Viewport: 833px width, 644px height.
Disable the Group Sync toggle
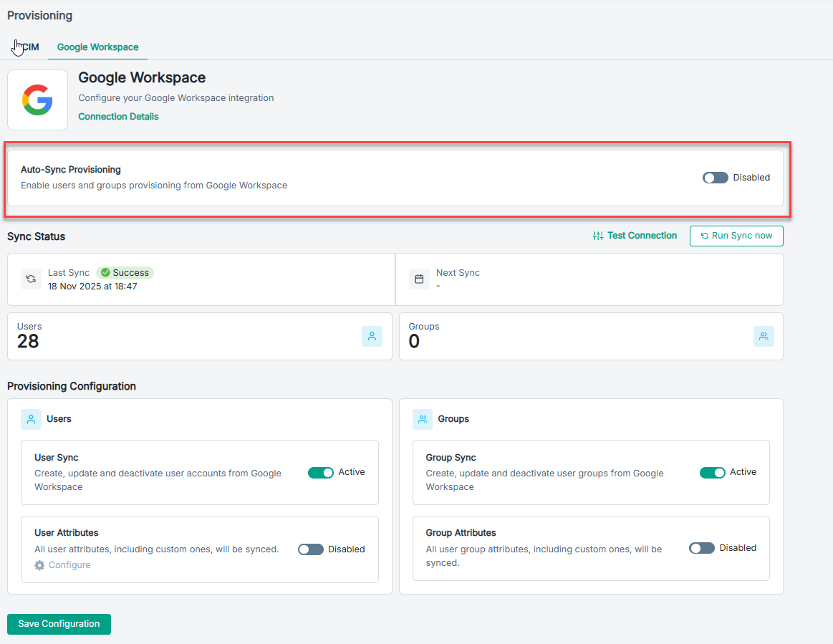point(713,473)
